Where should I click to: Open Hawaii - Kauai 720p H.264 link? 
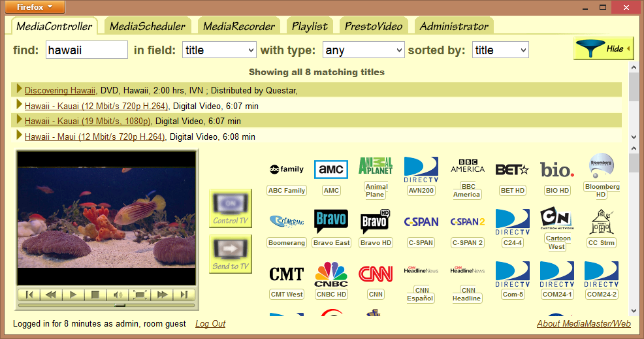[x=96, y=106]
